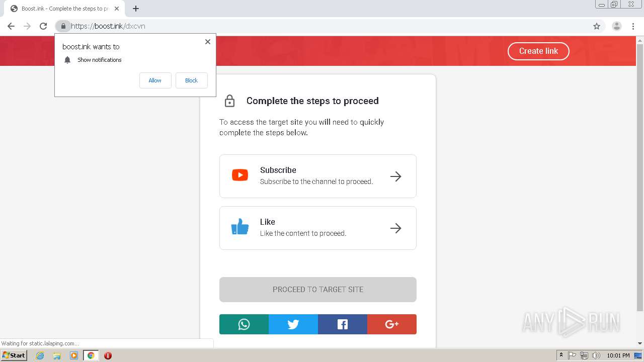Share on Twitter
The height and width of the screenshot is (362, 644).
tap(293, 324)
